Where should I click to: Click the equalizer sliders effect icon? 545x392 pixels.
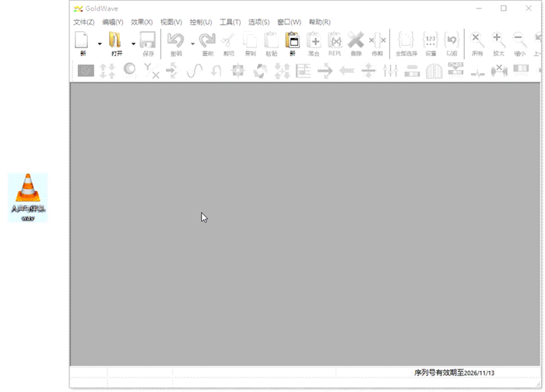tap(390, 71)
